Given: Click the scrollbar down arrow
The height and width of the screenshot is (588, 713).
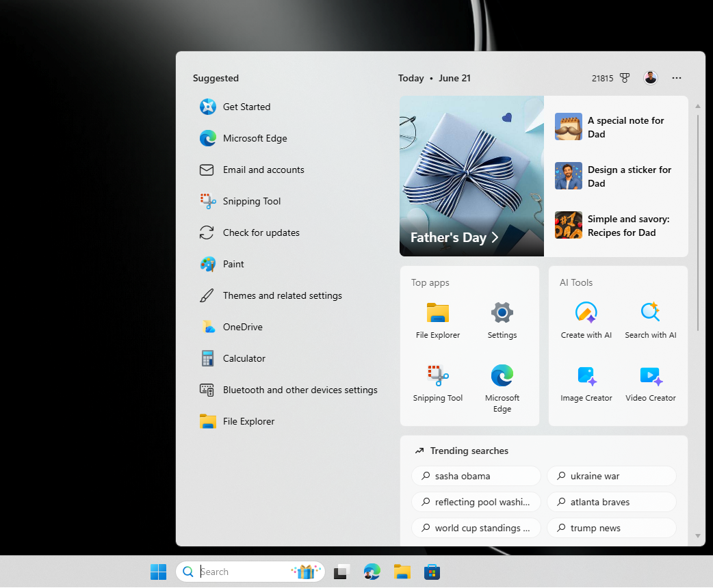Looking at the screenshot, I should (697, 536).
